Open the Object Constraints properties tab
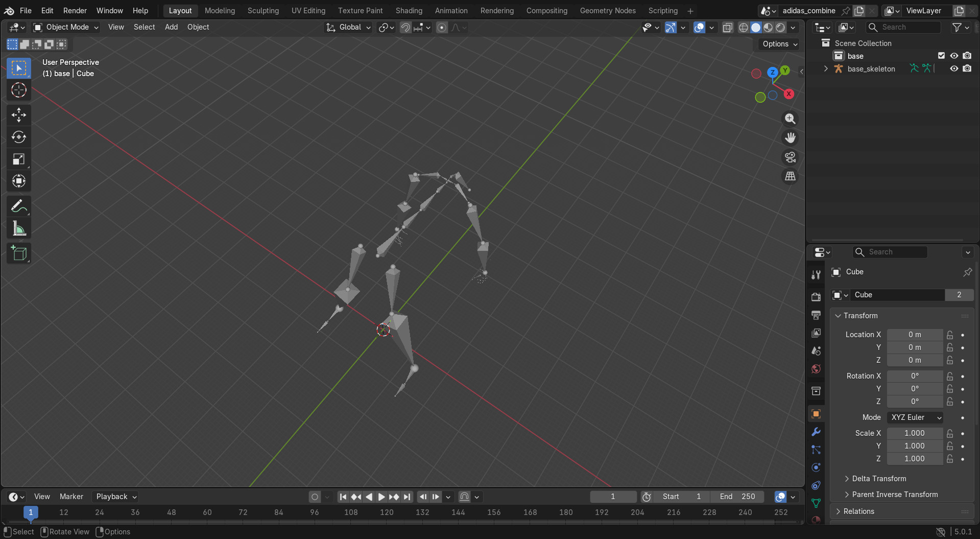980x539 pixels. (x=816, y=485)
